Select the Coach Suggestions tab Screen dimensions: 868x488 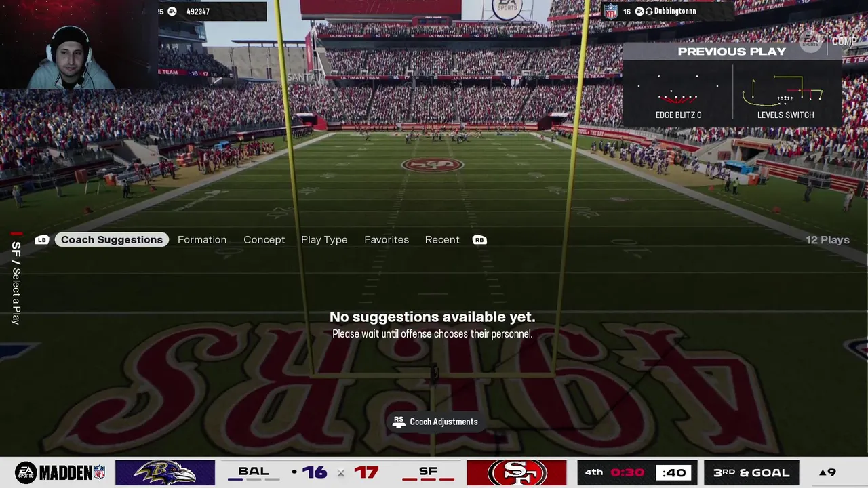tap(112, 240)
